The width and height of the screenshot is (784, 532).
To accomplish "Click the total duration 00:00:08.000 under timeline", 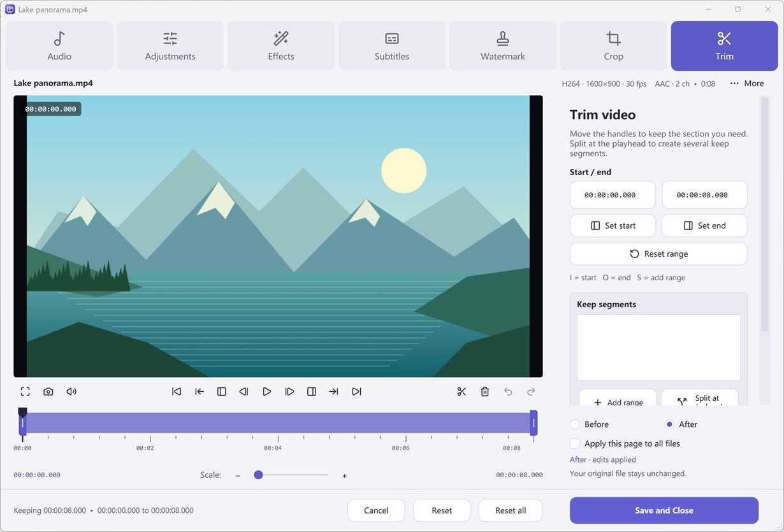I will (519, 475).
